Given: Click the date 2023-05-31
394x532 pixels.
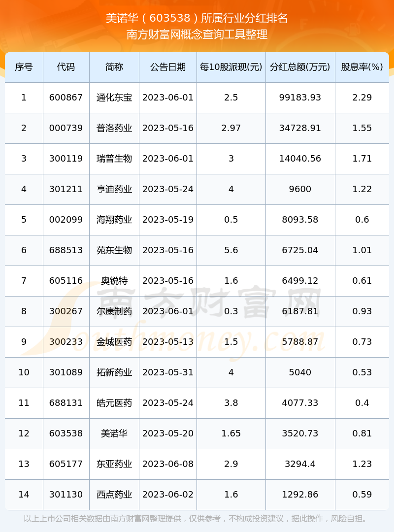Looking at the screenshot, I should [168, 372].
